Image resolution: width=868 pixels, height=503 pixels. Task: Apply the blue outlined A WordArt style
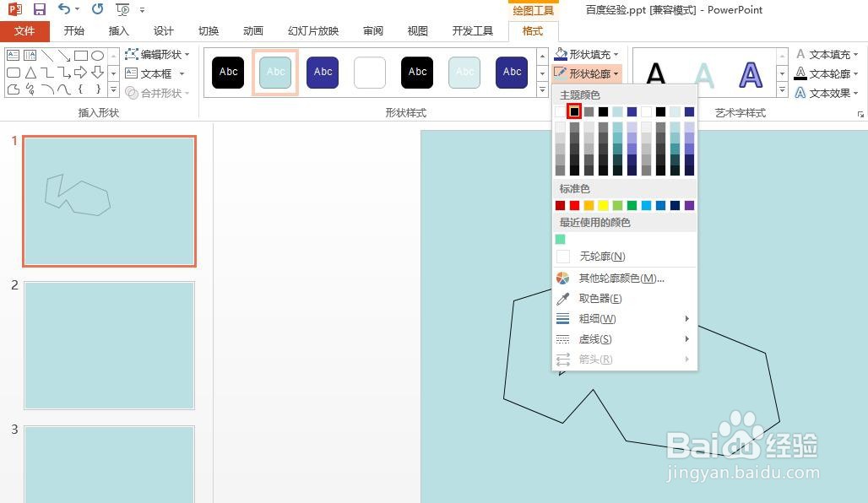[x=751, y=74]
